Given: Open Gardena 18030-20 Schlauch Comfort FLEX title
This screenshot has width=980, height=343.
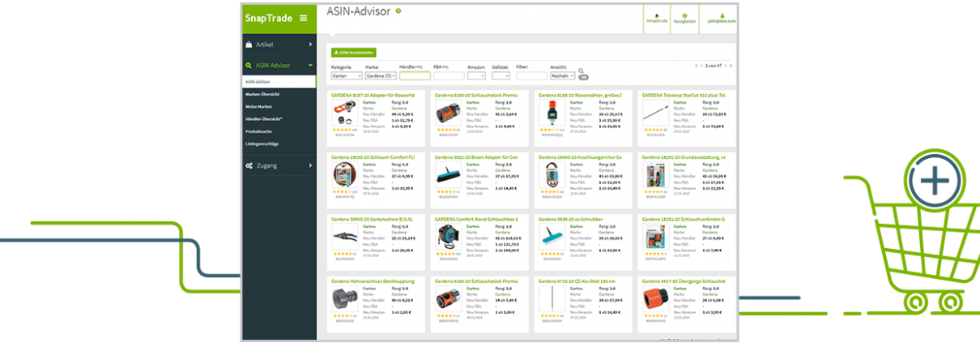Looking at the screenshot, I should point(373,156).
